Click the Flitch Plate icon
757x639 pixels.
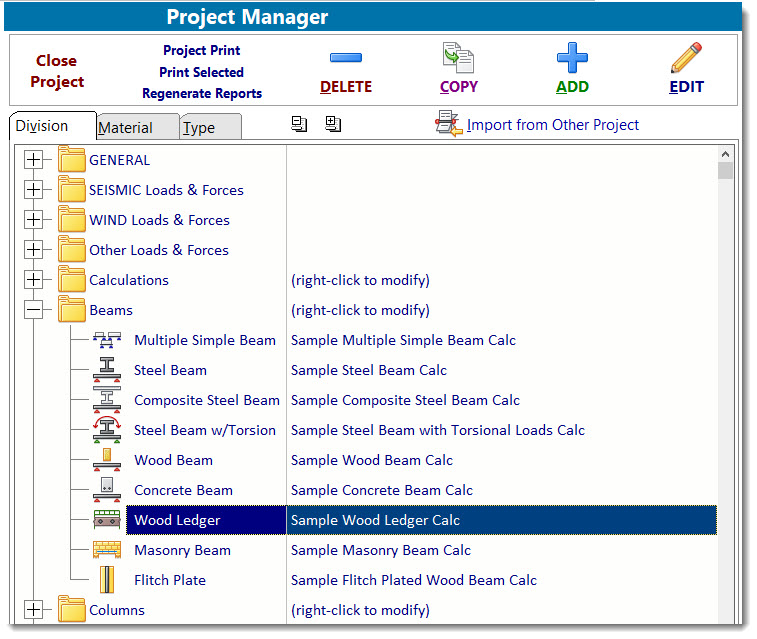(x=107, y=580)
